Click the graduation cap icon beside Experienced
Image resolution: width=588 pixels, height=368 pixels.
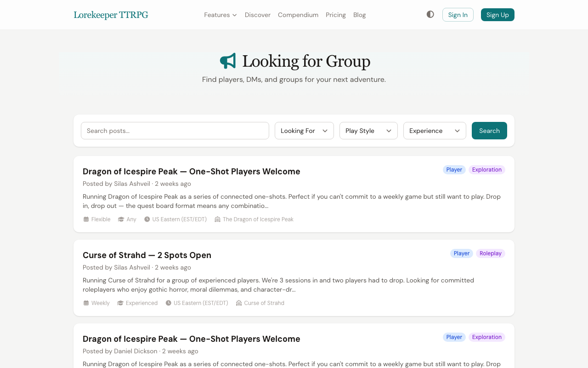120,303
